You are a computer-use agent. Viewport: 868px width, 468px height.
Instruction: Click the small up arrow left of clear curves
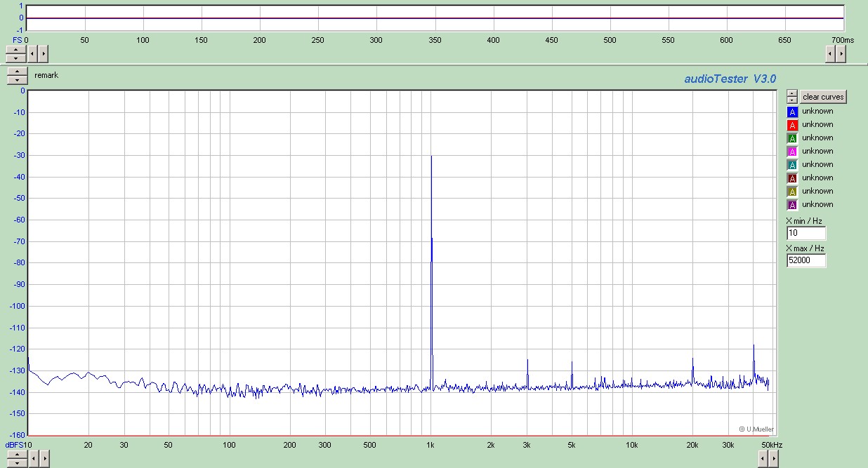[792, 93]
